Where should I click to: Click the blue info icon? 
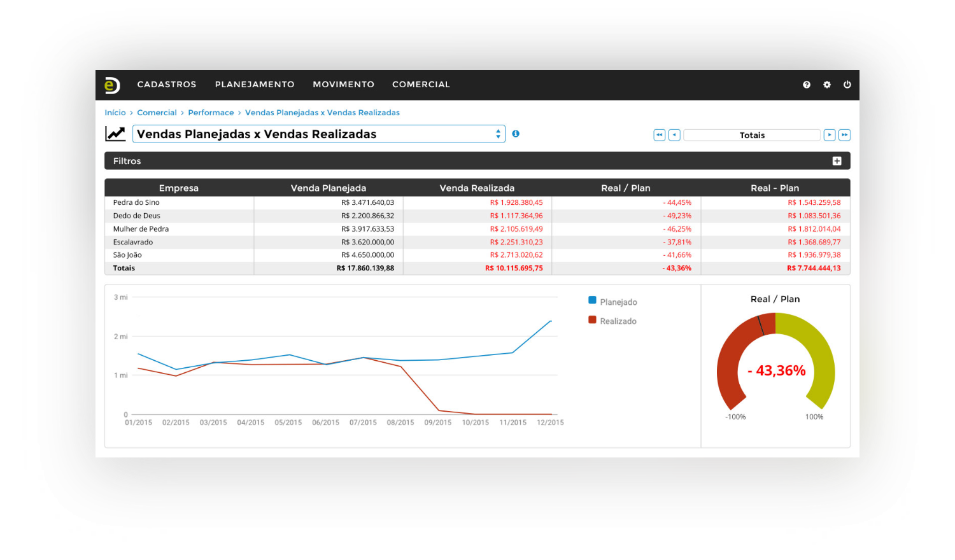pos(516,134)
